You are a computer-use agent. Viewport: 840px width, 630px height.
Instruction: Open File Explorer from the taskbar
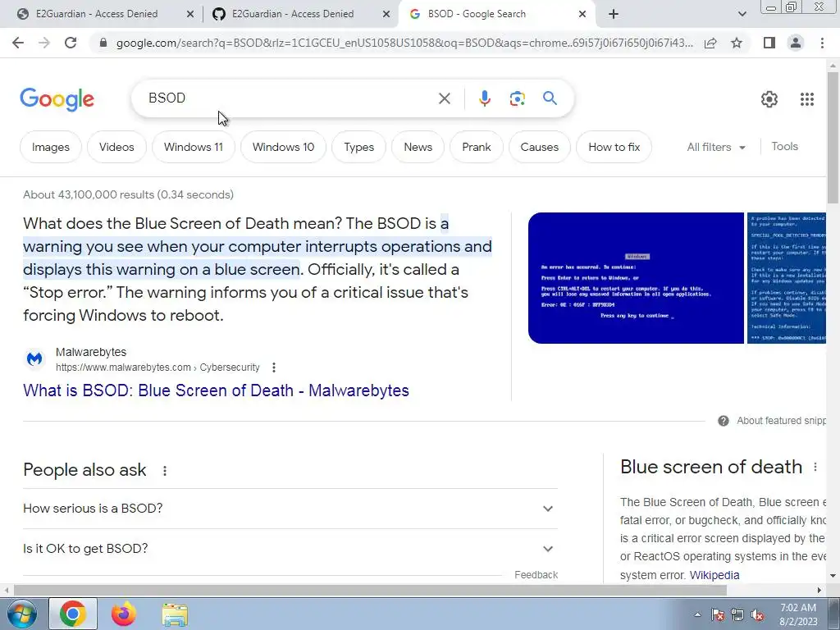pos(175,614)
